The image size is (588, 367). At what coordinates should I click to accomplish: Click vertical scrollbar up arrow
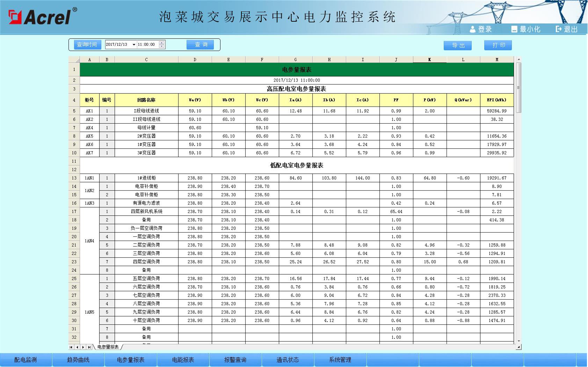click(518, 60)
